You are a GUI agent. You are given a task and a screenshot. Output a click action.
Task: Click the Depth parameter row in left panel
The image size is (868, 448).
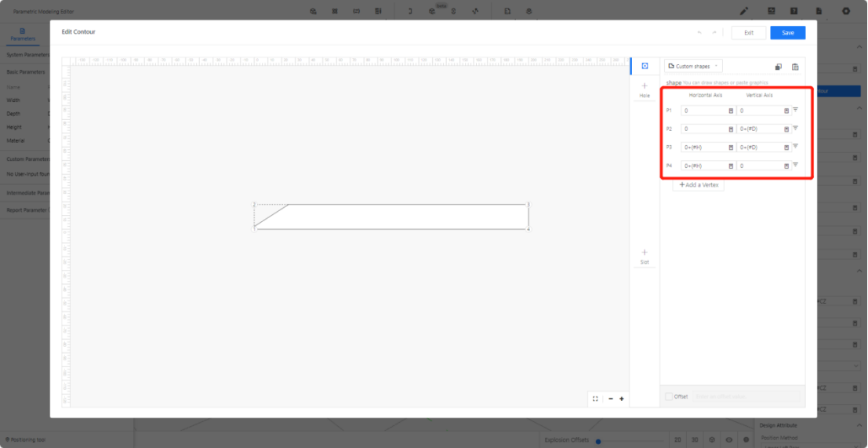[25, 114]
